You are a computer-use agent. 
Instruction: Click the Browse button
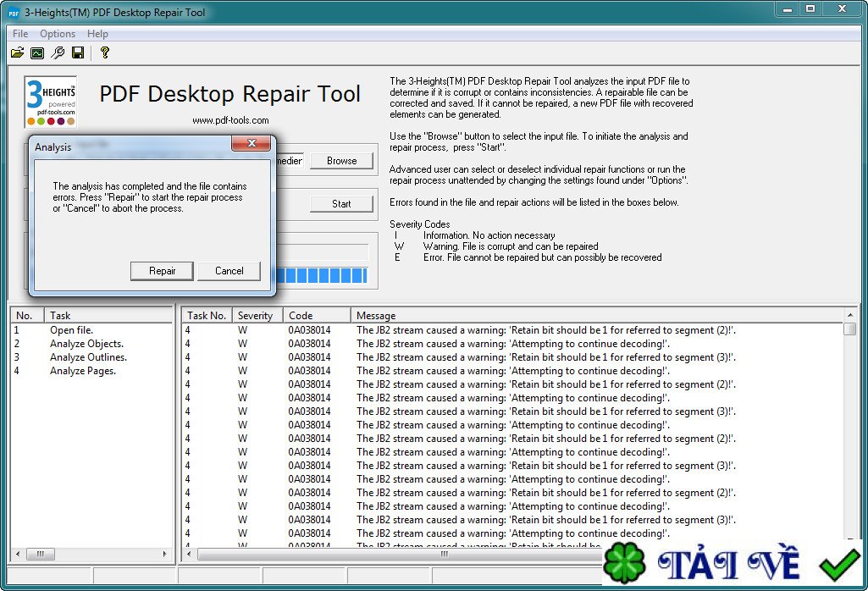(341, 161)
